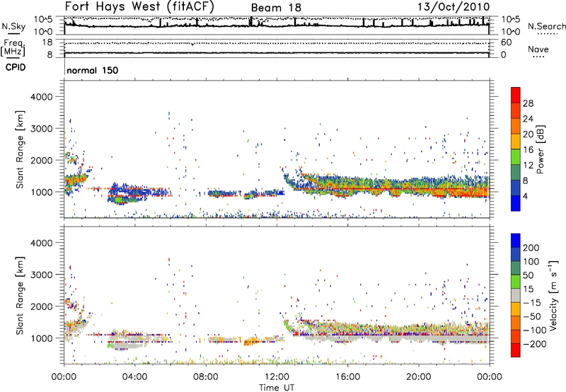Screen dimensions: 566x392
Task: Click the 'Nave' legend label
Action: tap(538, 49)
